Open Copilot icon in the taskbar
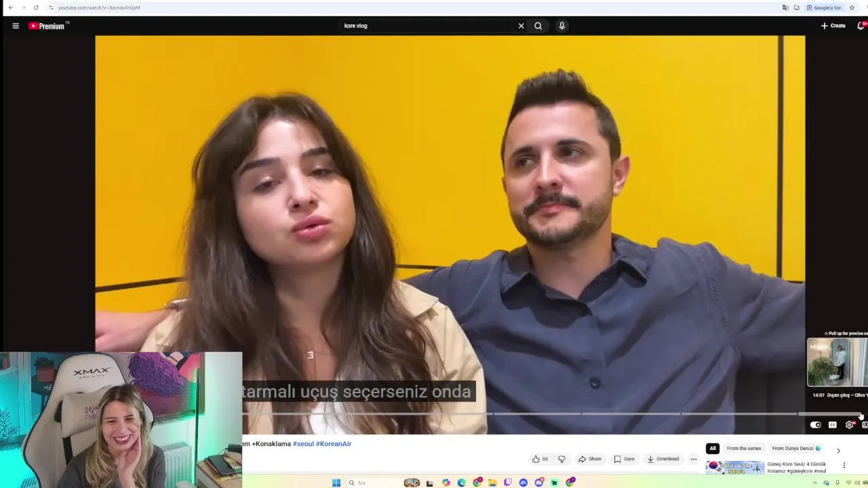The image size is (868, 488). click(446, 483)
